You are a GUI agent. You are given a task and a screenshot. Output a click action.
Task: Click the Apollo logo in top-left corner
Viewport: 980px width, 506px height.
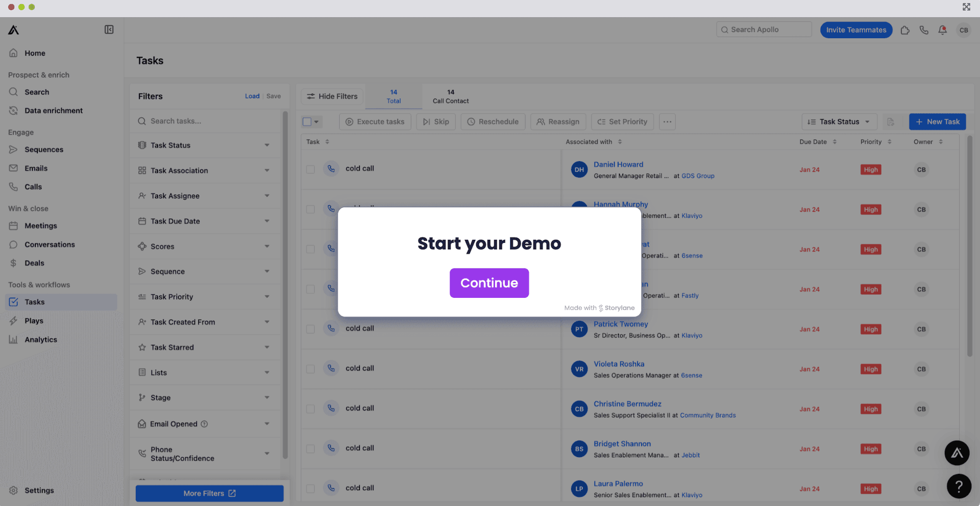tap(14, 30)
